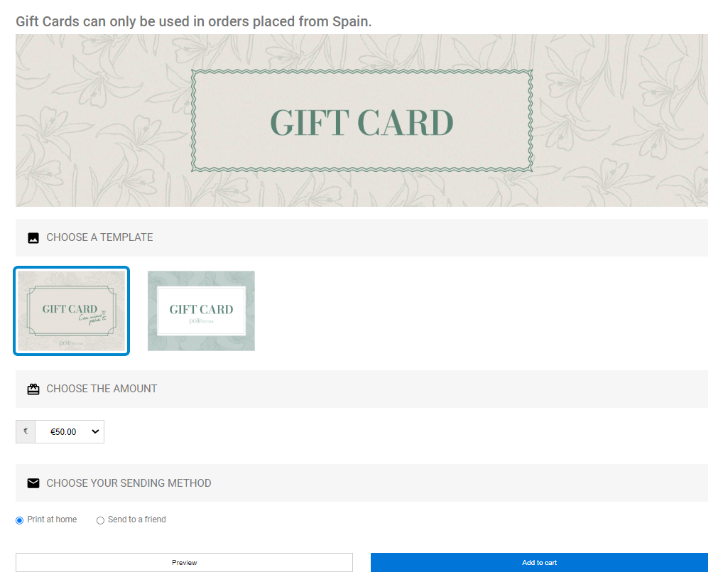Click the gift card icon beside Choose the Amount

33,389
